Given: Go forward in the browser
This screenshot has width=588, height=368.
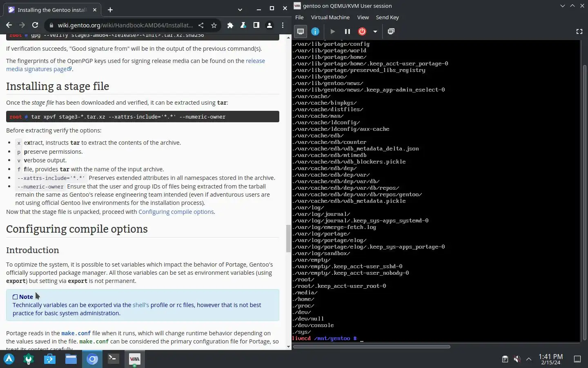Looking at the screenshot, I should [x=22, y=25].
